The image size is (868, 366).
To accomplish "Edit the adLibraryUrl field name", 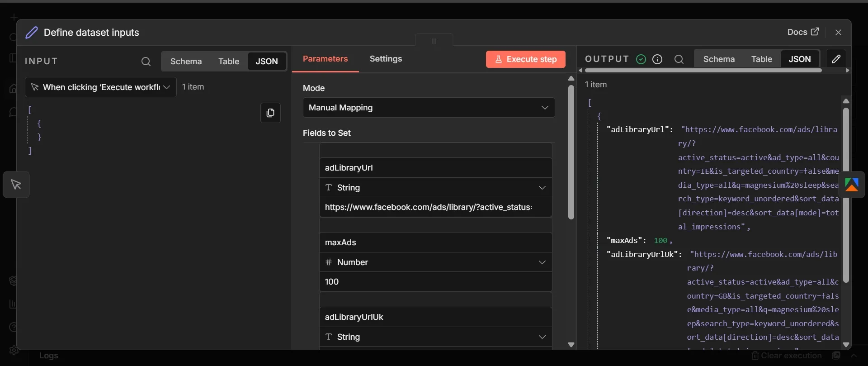I will tap(436, 168).
